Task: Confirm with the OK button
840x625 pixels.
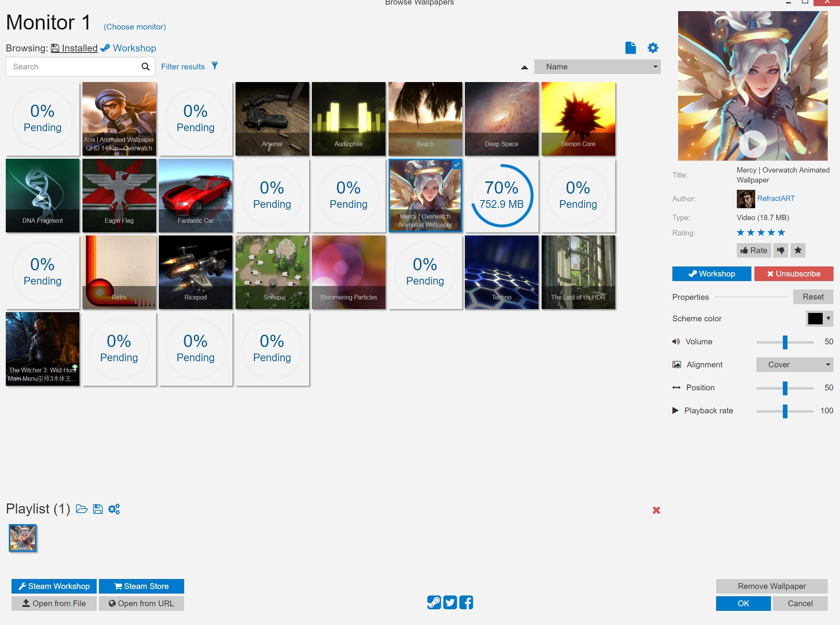Action: tap(743, 604)
